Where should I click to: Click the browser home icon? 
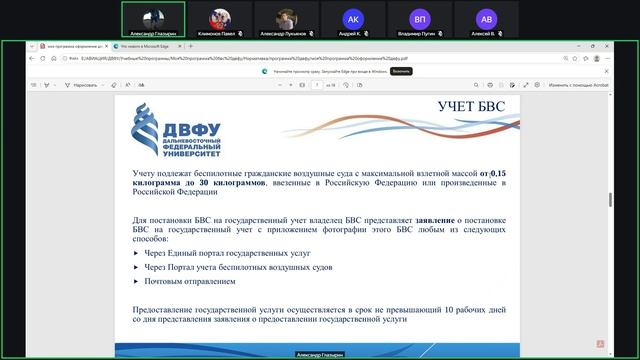(x=53, y=59)
